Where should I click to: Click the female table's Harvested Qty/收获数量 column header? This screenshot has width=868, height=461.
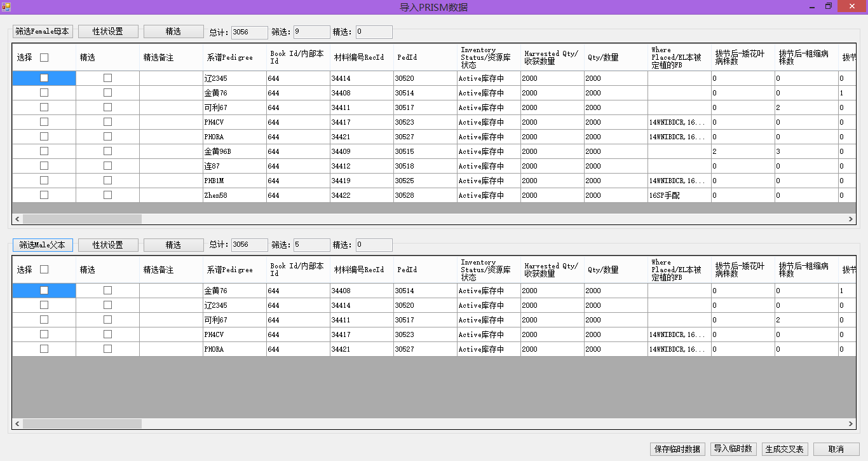[552, 57]
